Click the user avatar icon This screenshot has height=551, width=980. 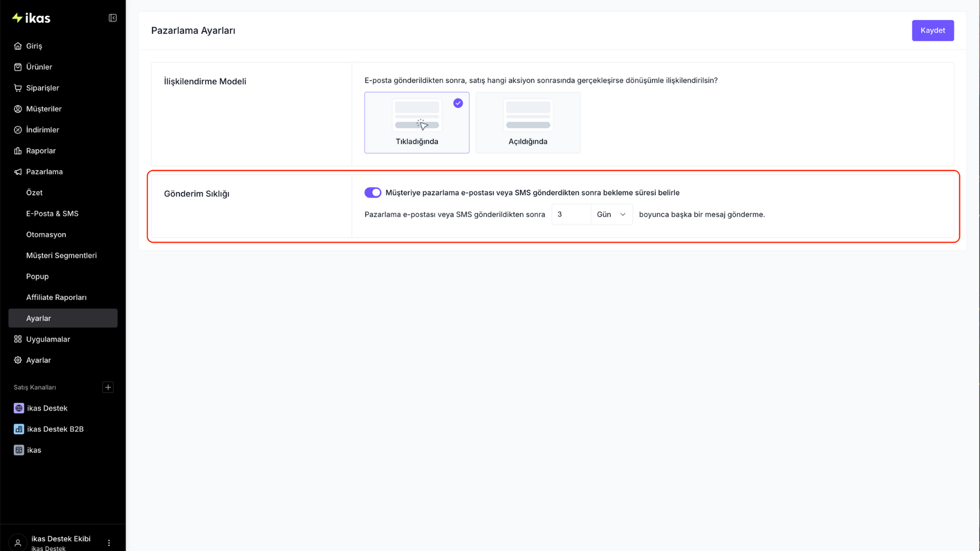(x=18, y=542)
